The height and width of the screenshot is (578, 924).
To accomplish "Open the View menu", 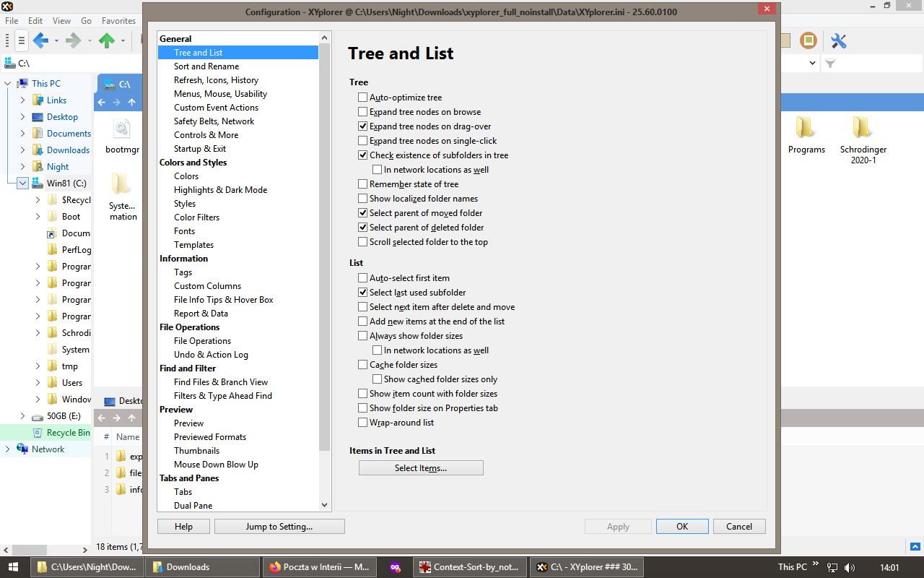I will [x=61, y=20].
